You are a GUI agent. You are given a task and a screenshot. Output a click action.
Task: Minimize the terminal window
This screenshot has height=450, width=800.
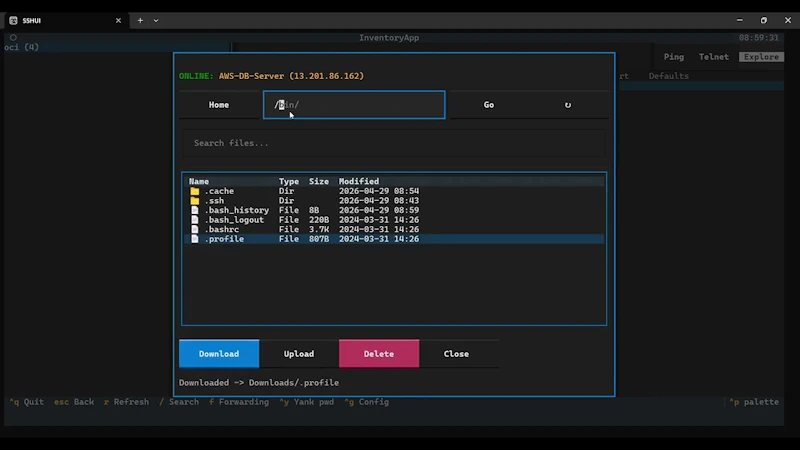739,20
